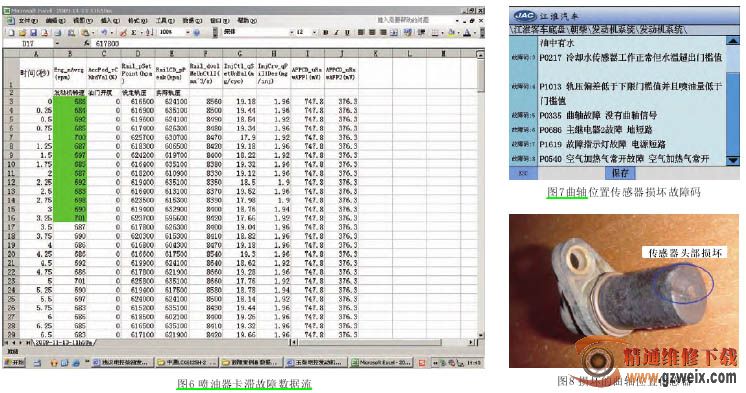Click the Merge and Center icon

(394, 32)
